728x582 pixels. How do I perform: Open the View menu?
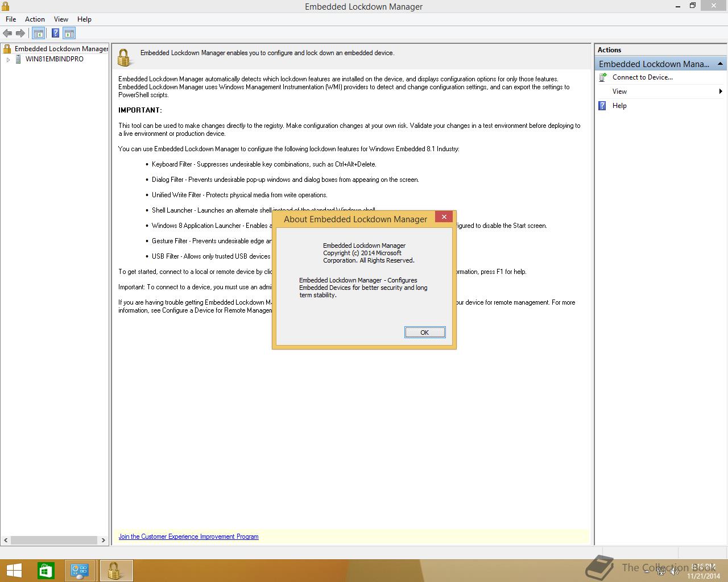(x=61, y=19)
